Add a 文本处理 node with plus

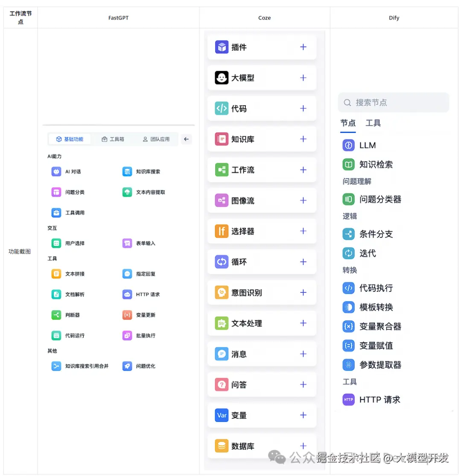(x=303, y=323)
